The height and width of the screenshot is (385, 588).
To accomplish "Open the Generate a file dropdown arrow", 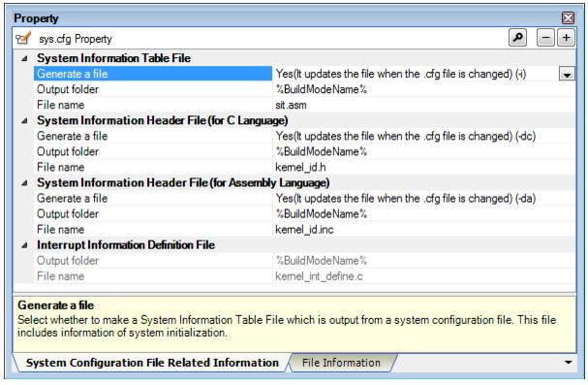I will point(567,74).
